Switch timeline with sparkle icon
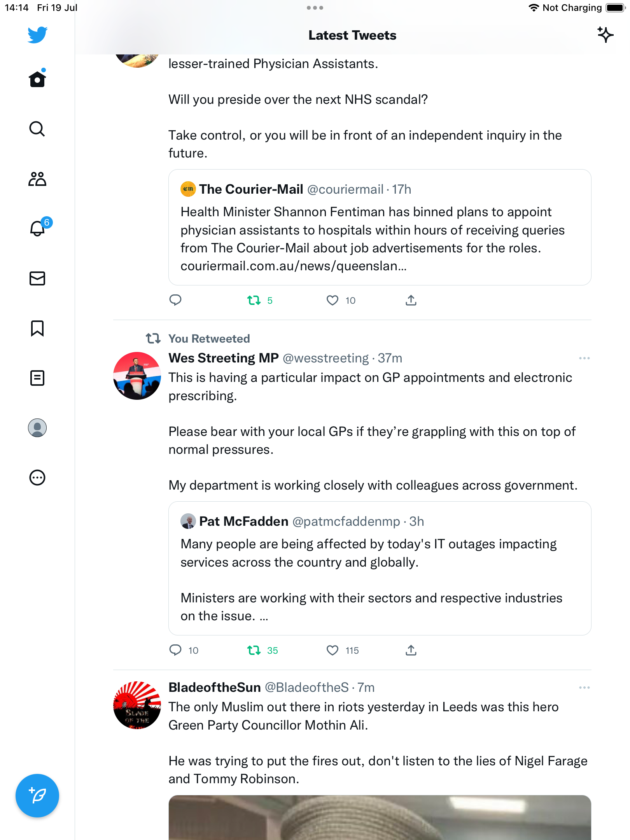Viewport: 630px width, 840px height. point(605,35)
